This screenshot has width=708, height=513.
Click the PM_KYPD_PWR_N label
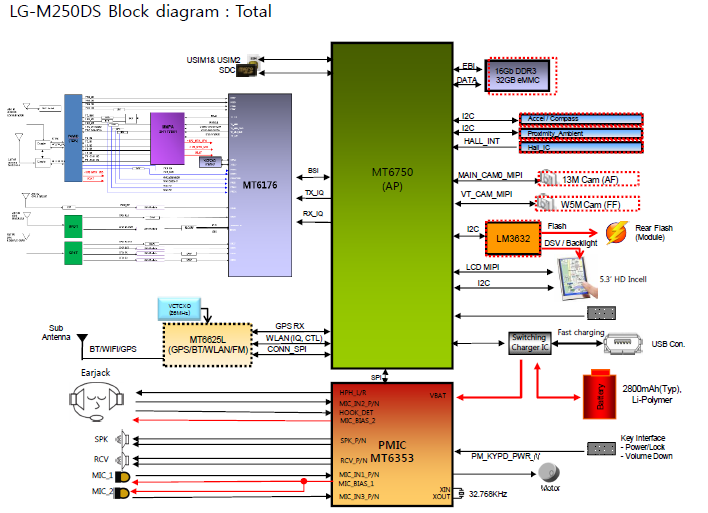click(505, 457)
